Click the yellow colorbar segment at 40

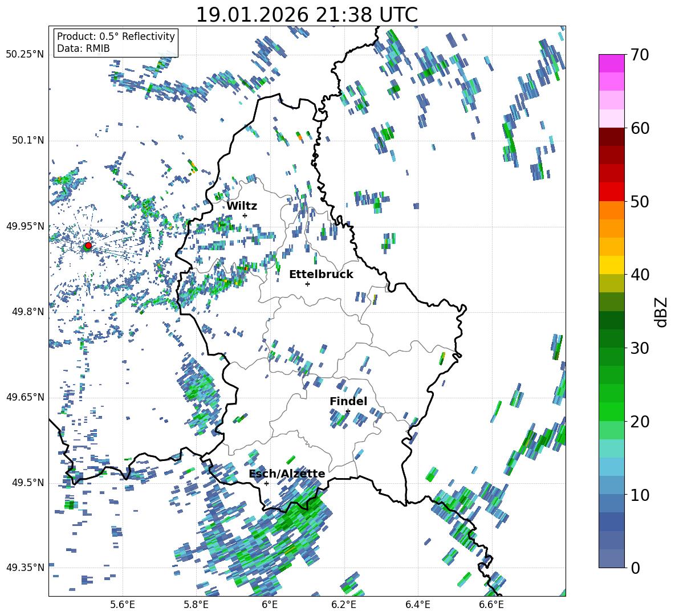click(611, 265)
